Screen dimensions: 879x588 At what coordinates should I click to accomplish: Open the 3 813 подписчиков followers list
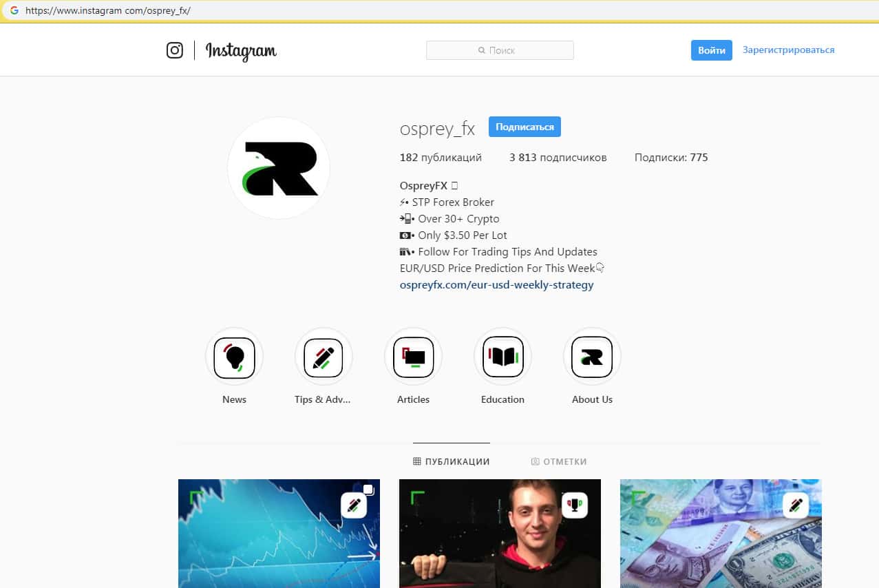pos(558,158)
